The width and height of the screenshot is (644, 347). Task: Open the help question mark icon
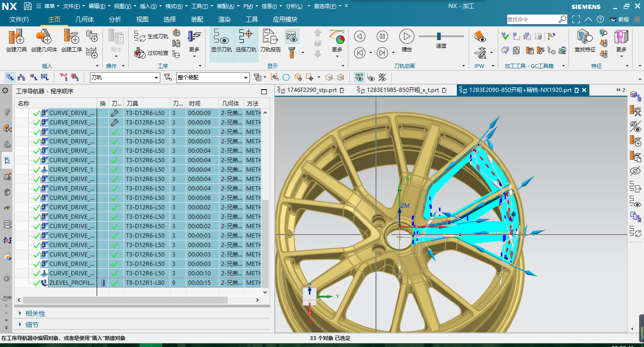tap(600, 19)
